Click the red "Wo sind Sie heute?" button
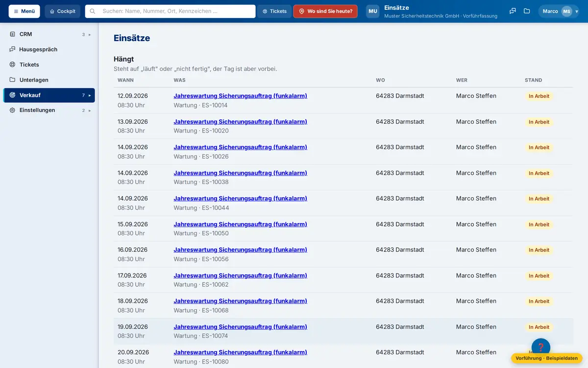Image resolution: width=588 pixels, height=368 pixels. tap(325, 11)
